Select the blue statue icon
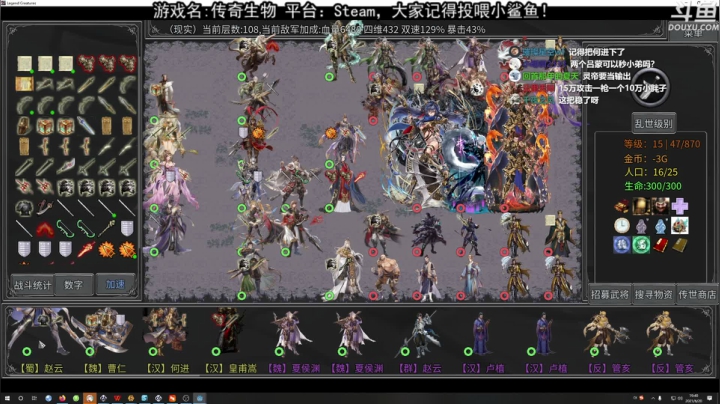The width and height of the screenshot is (720, 404). click(x=661, y=226)
